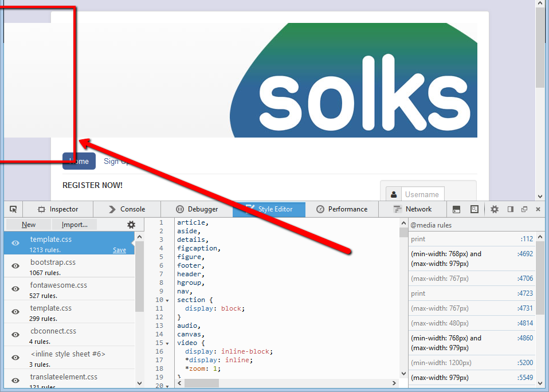Click the Style Editor tab
The height and width of the screenshot is (392, 549).
click(x=269, y=209)
